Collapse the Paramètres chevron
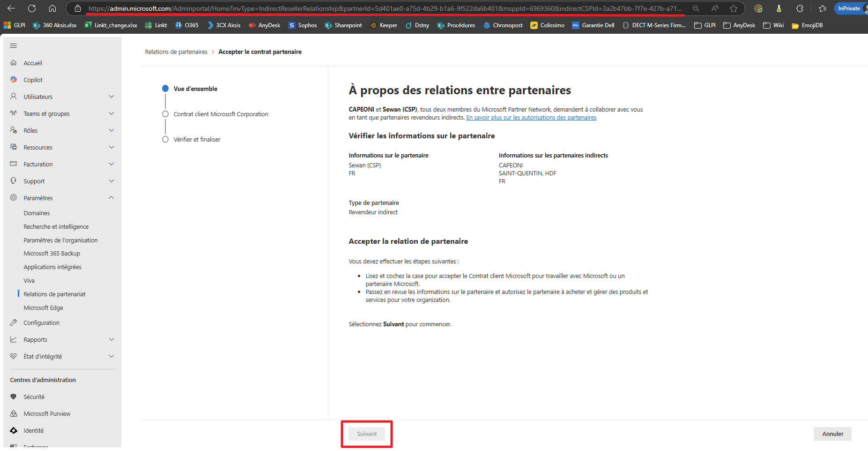 coord(111,198)
